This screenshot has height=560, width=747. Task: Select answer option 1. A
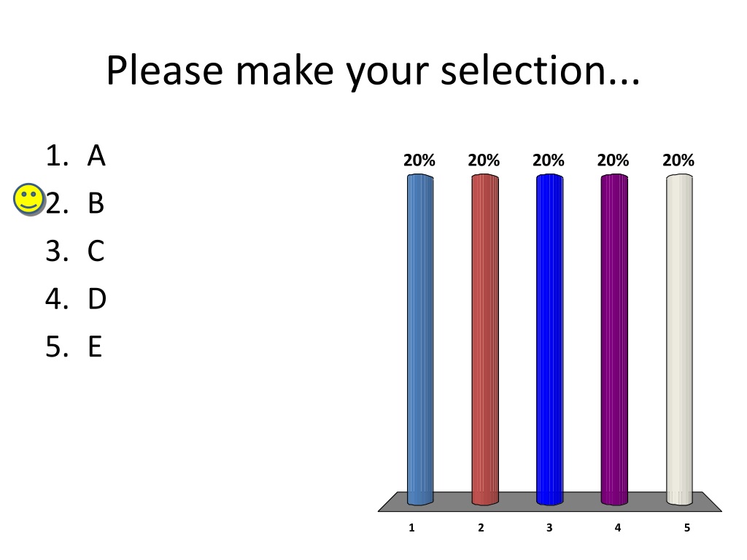tap(75, 156)
